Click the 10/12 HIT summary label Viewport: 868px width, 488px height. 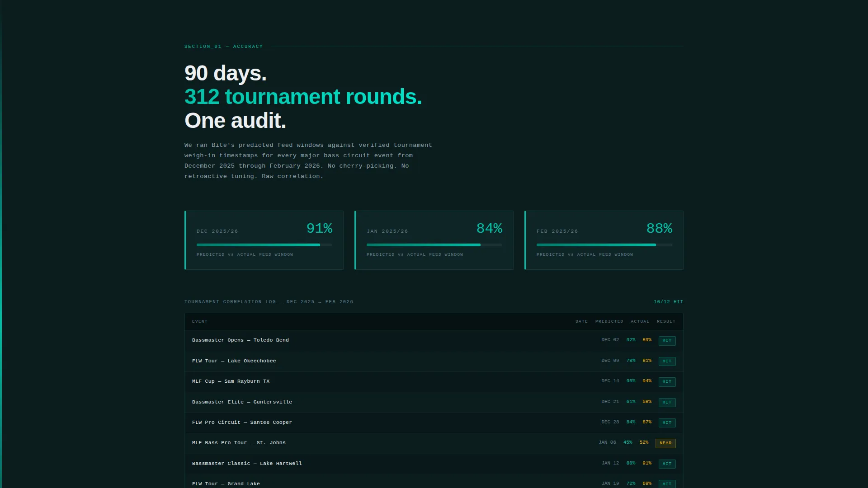click(x=668, y=302)
